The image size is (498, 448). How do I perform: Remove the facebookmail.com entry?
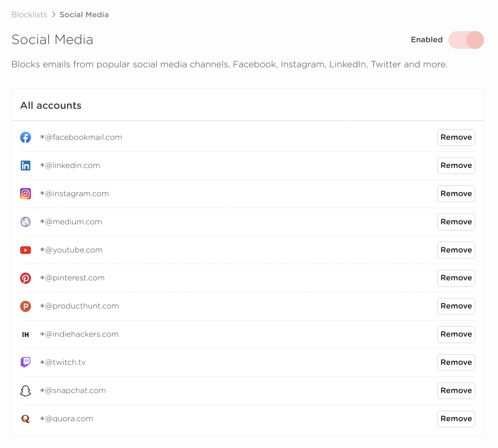pyautogui.click(x=456, y=137)
